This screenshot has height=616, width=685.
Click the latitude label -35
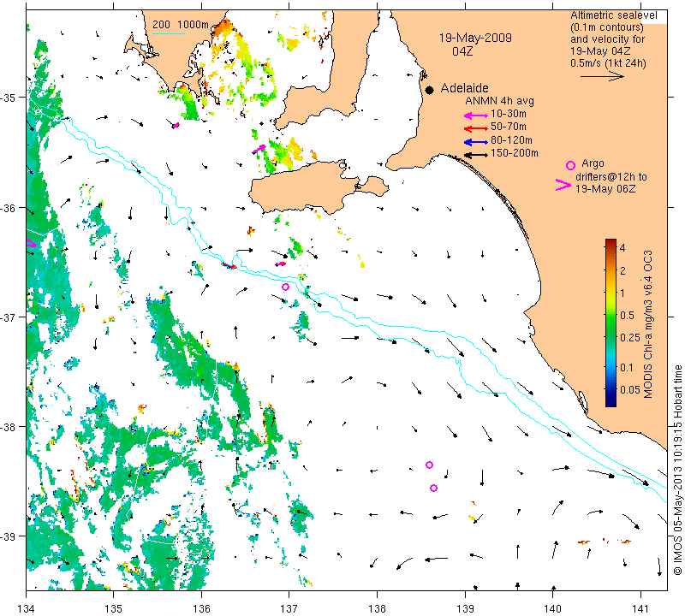(8, 98)
